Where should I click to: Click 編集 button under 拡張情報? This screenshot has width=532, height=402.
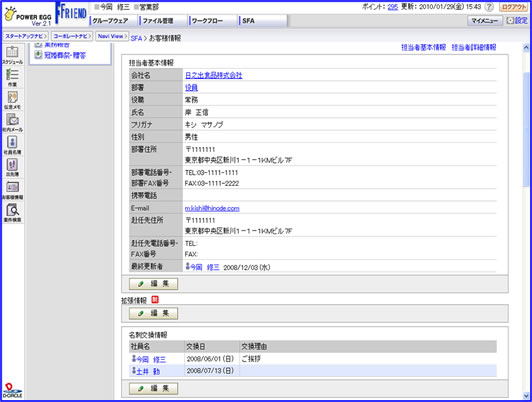pos(153,313)
